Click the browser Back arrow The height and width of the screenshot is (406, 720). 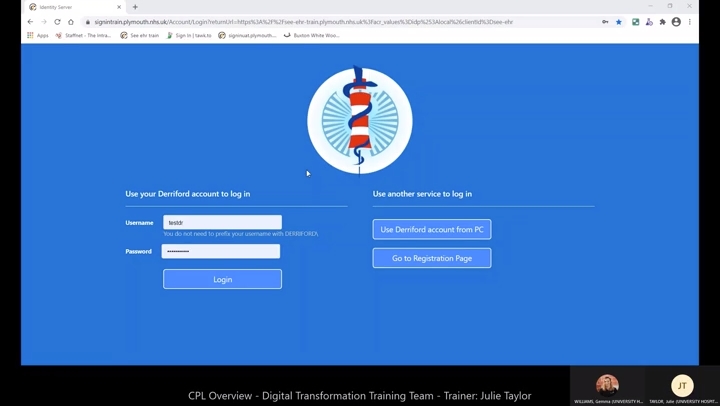[30, 22]
